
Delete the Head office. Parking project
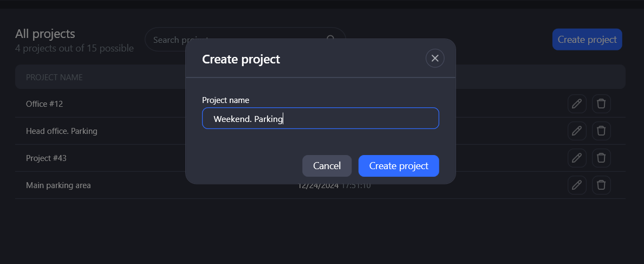(x=601, y=131)
